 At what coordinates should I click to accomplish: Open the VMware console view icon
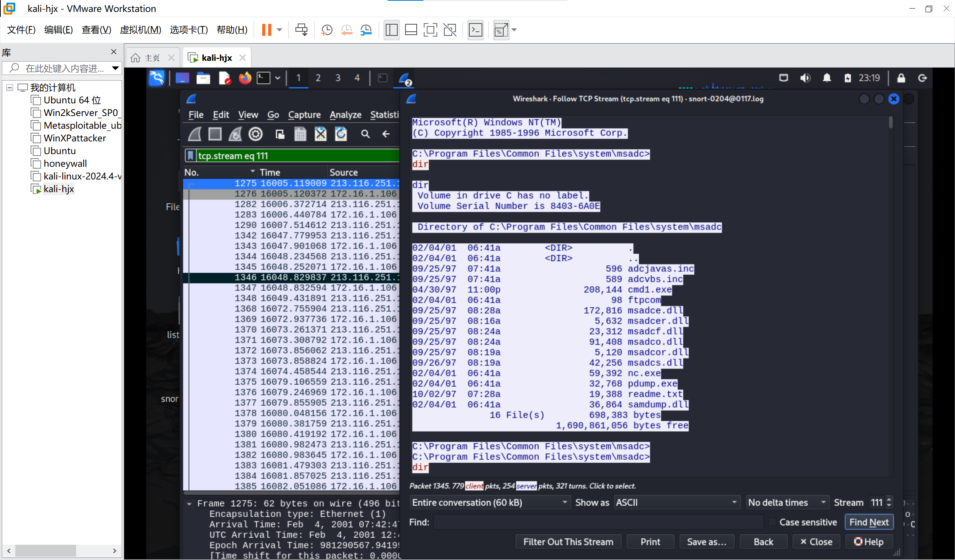click(475, 29)
